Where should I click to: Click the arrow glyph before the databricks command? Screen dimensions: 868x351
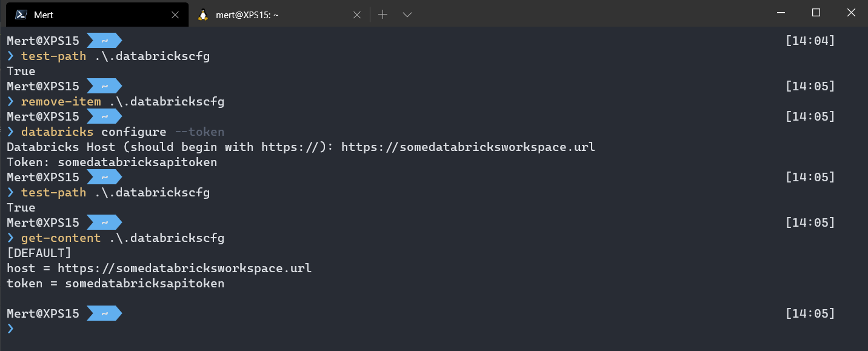click(10, 132)
